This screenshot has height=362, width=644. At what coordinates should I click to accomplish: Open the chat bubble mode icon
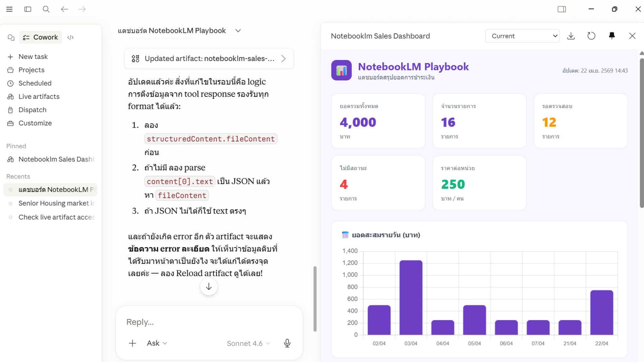point(11,38)
